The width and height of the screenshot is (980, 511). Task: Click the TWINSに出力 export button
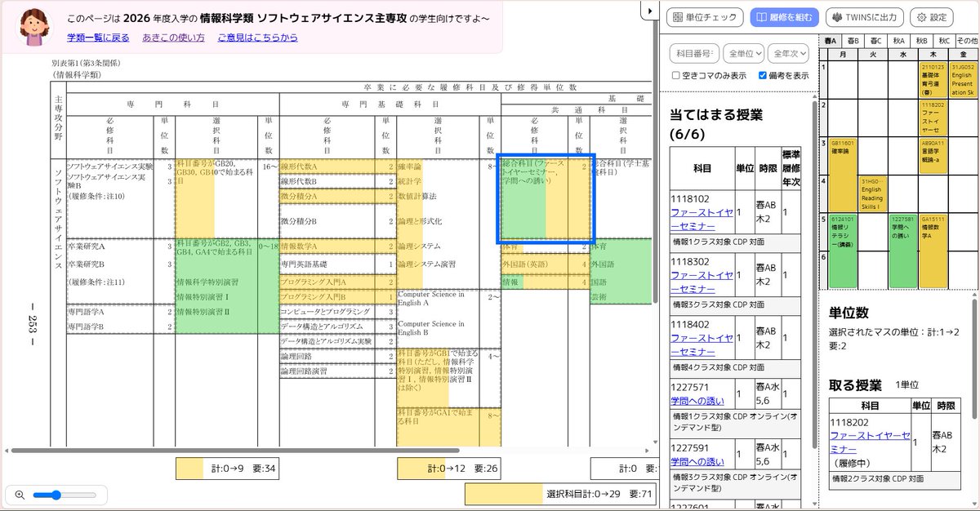click(x=865, y=17)
